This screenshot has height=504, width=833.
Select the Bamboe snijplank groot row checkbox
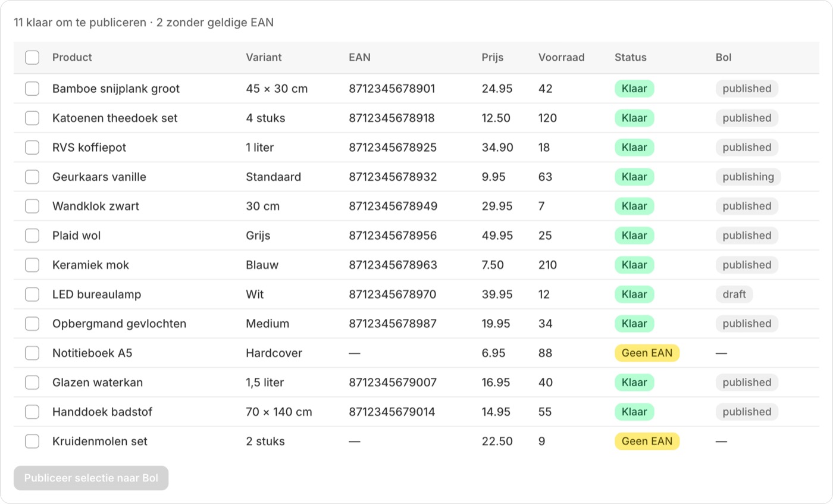pyautogui.click(x=32, y=89)
